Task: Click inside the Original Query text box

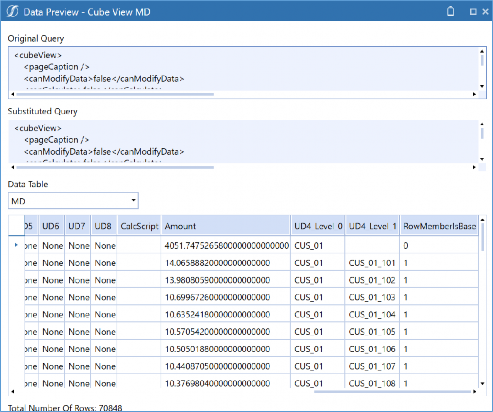Action: (x=243, y=69)
